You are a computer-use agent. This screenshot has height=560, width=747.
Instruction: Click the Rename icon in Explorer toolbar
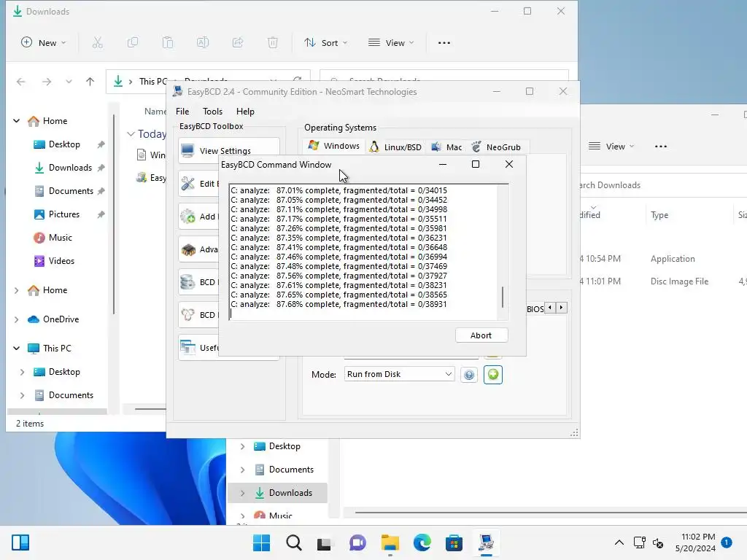click(x=203, y=43)
